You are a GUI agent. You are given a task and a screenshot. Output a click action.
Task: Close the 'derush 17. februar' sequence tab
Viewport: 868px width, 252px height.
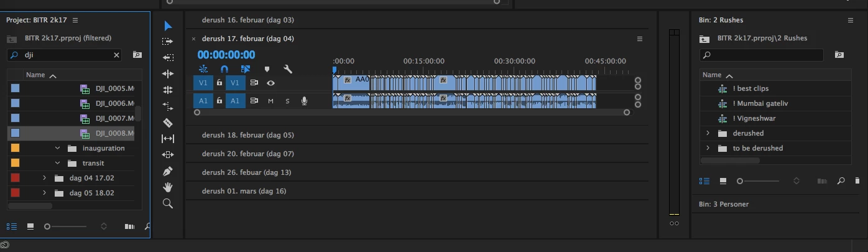(193, 39)
